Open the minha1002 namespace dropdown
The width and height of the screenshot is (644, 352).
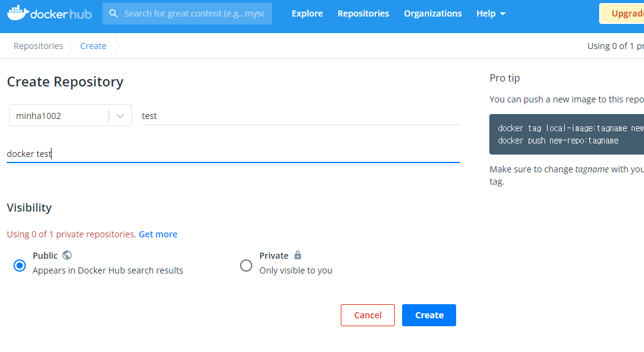pyautogui.click(x=70, y=116)
